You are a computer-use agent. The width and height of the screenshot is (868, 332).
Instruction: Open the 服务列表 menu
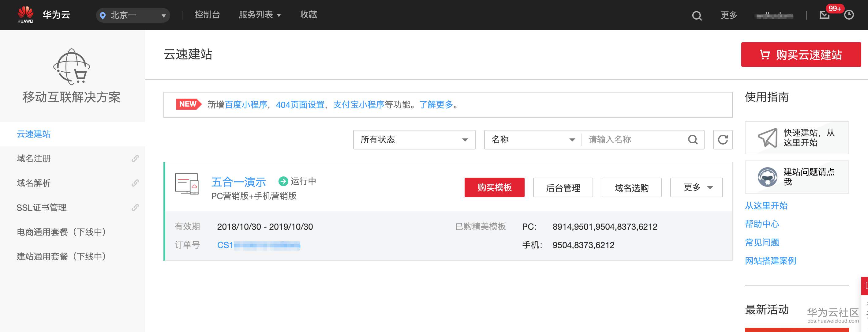pos(260,15)
